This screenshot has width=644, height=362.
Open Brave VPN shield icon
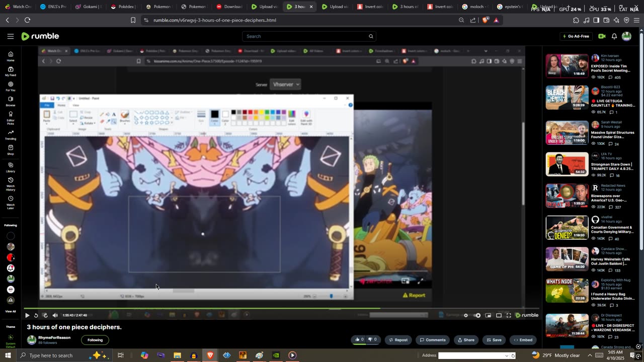(626, 20)
